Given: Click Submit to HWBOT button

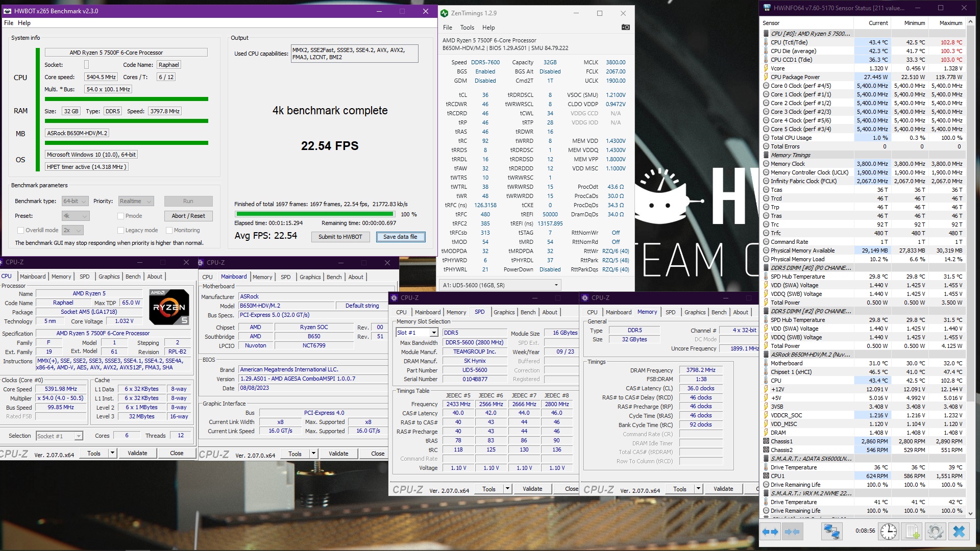Looking at the screenshot, I should click(340, 237).
